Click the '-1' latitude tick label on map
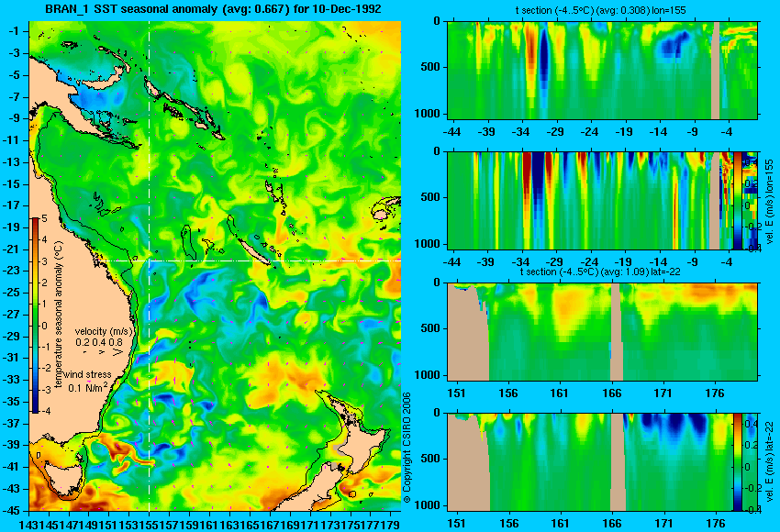This screenshot has height=532, width=780. (x=14, y=31)
